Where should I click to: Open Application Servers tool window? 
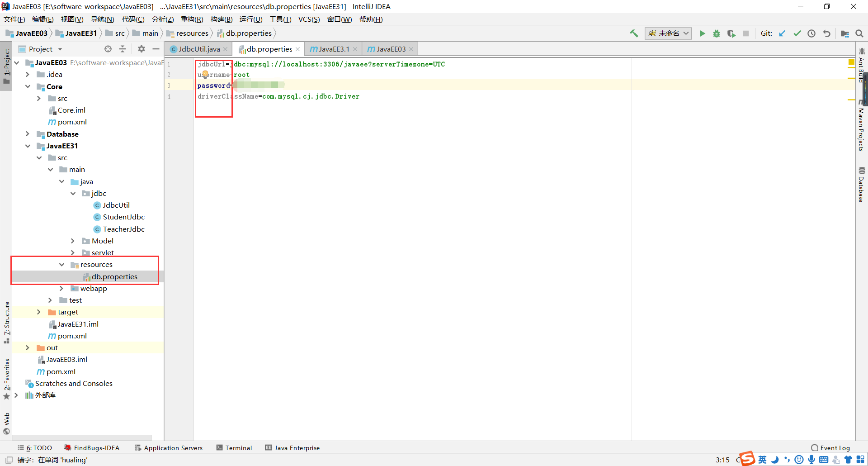(x=169, y=448)
